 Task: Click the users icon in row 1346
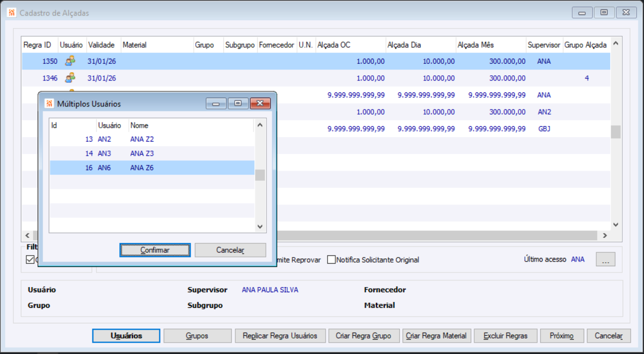coord(70,78)
